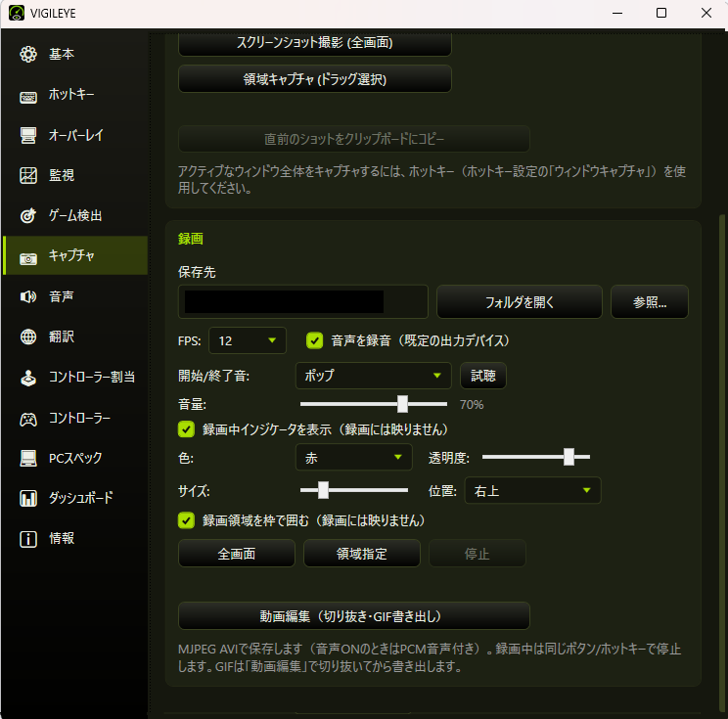Preview sound with 試聴 button
This screenshot has height=719, width=728.
482,376
